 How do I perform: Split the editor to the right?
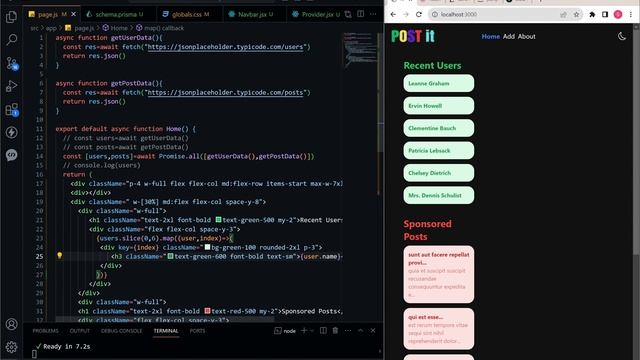(x=361, y=14)
